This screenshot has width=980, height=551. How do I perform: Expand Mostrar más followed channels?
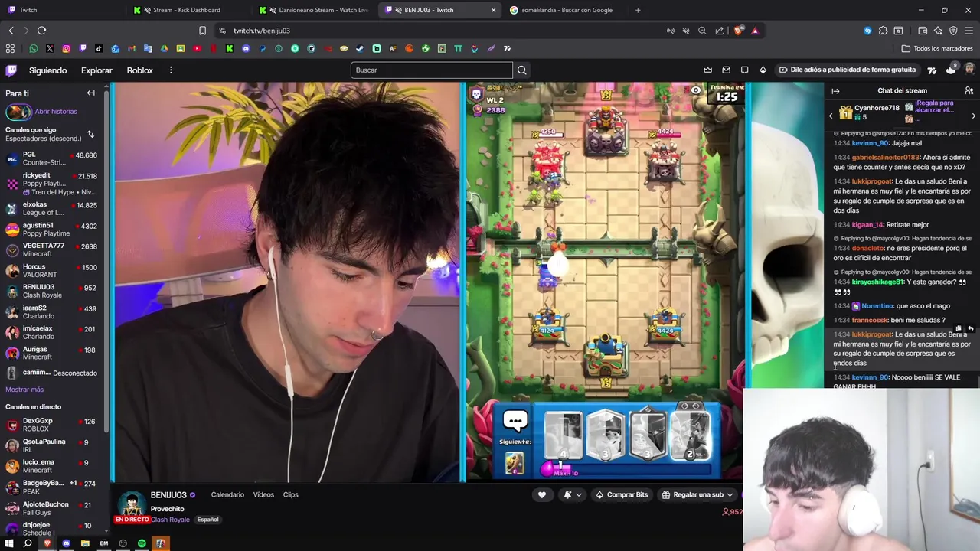point(24,390)
